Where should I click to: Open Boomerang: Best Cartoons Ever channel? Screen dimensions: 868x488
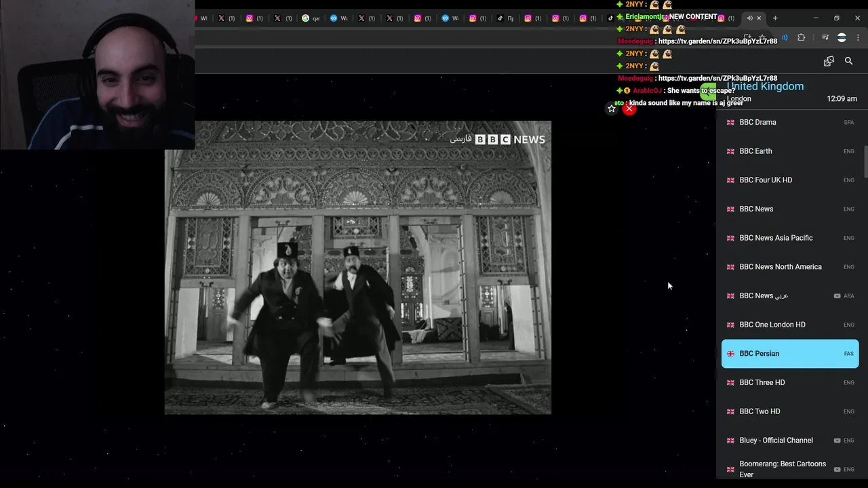[790, 469]
